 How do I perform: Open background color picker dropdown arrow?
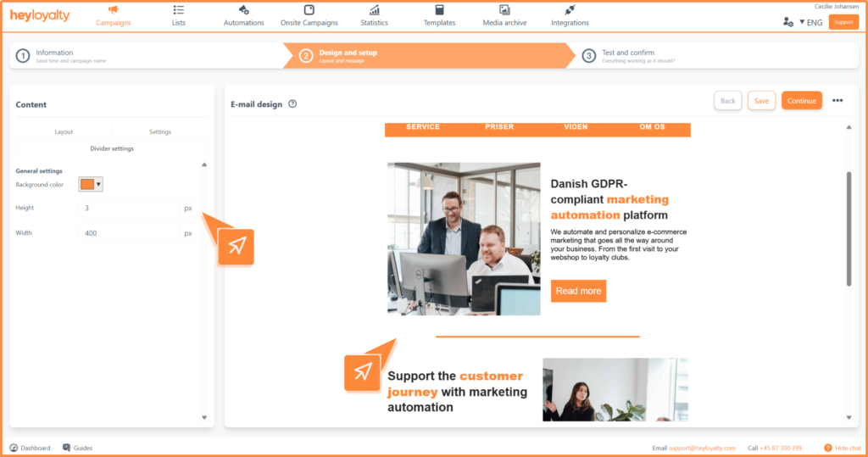click(x=98, y=184)
